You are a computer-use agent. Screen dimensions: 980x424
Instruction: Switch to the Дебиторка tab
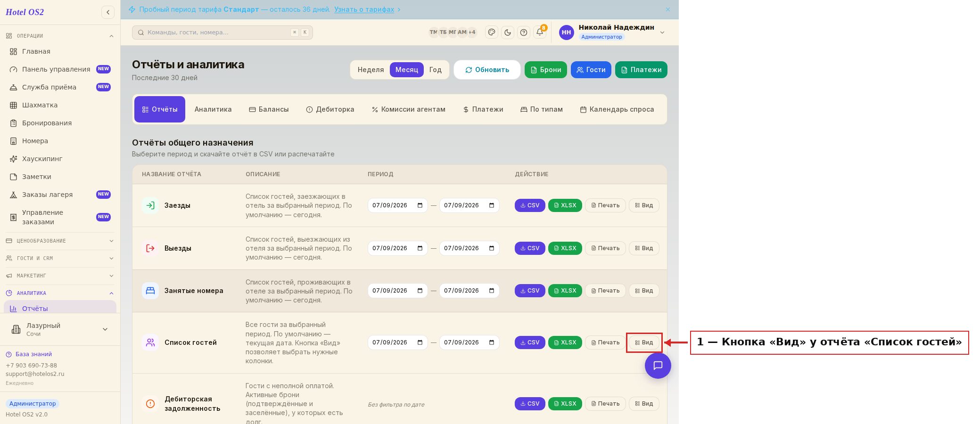(x=330, y=109)
